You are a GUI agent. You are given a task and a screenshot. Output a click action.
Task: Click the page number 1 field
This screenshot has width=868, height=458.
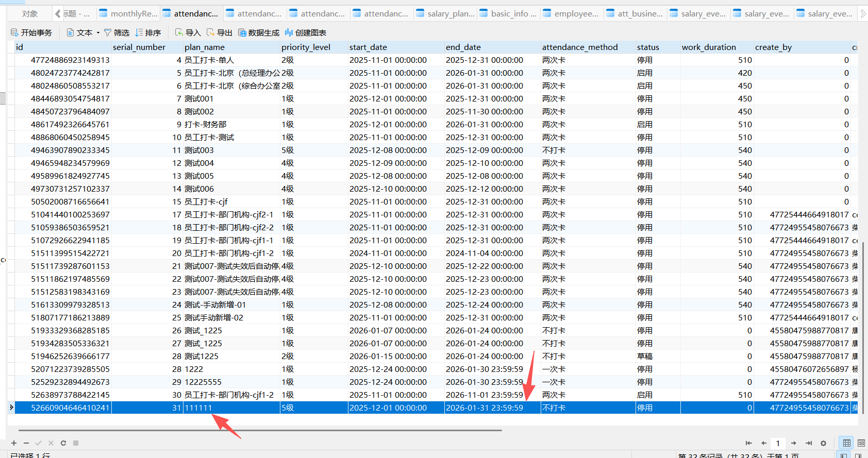pos(778,443)
